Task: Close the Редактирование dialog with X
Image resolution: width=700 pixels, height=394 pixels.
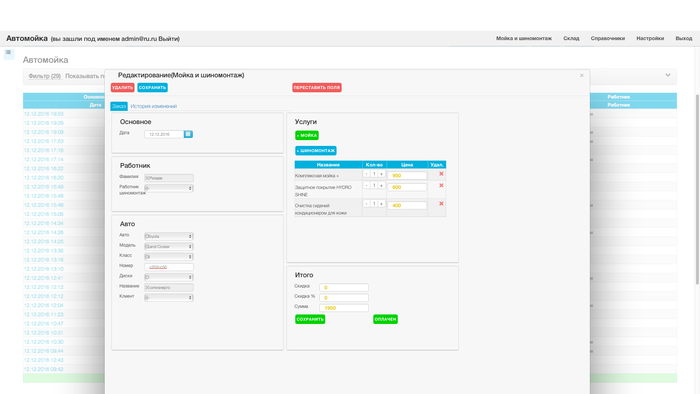Action: pos(581,75)
